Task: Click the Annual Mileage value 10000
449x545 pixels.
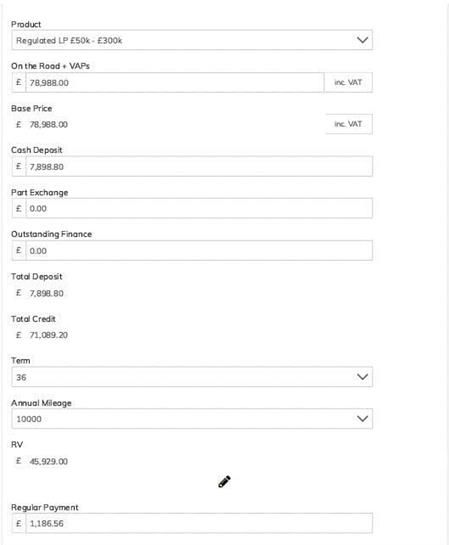Action: [x=29, y=419]
